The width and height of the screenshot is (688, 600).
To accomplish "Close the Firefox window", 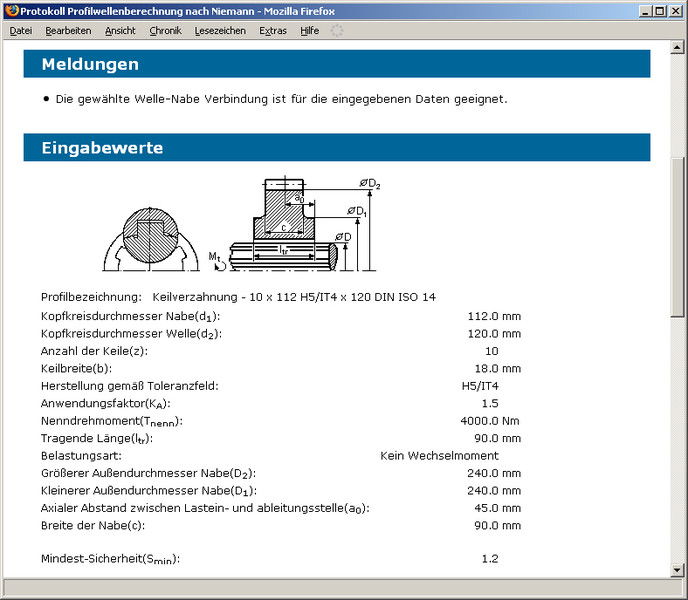I will tap(676, 10).
